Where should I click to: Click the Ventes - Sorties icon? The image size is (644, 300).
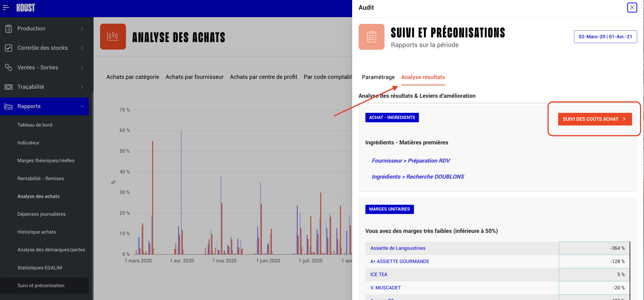tap(9, 67)
